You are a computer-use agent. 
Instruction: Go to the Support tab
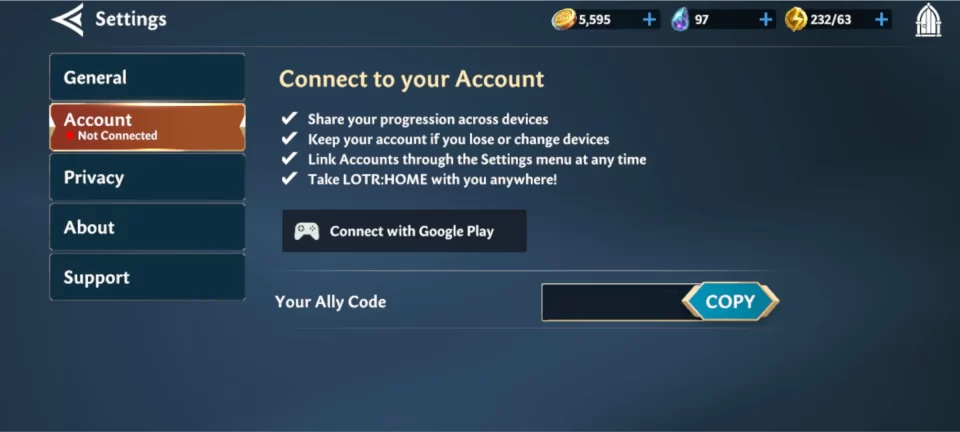[x=147, y=277]
